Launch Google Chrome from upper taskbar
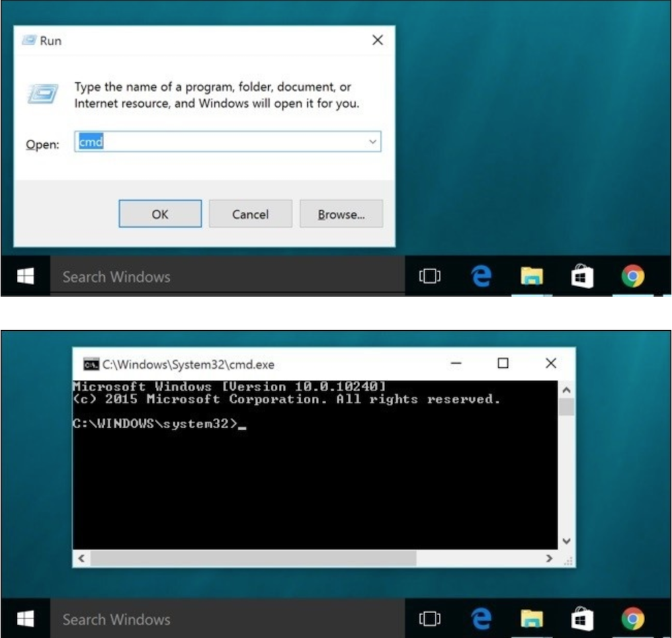Image resolution: width=672 pixels, height=638 pixels. 633,276
